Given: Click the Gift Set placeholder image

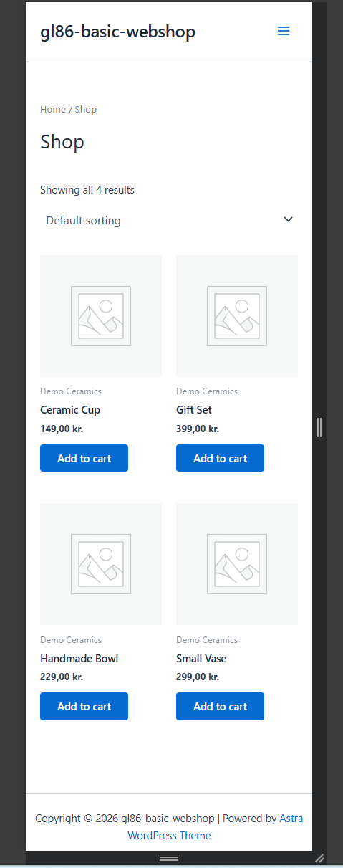Looking at the screenshot, I should tap(237, 316).
